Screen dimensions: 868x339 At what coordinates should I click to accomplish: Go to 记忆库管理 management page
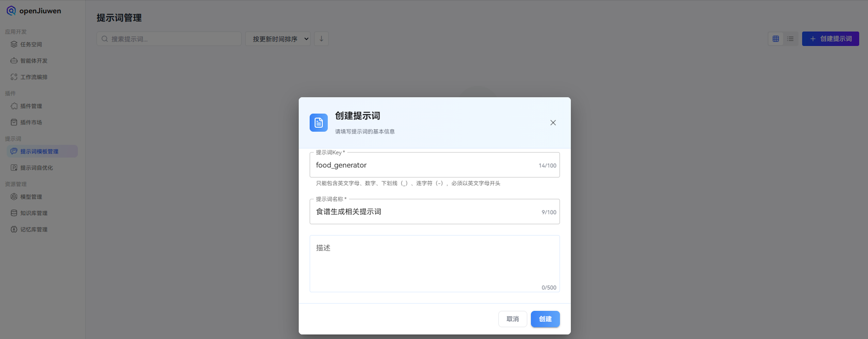tap(33, 229)
